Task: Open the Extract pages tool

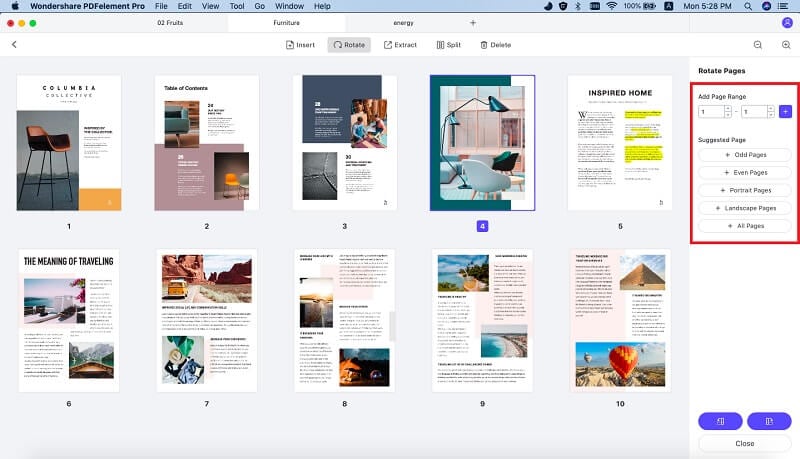Action: pyautogui.click(x=400, y=45)
